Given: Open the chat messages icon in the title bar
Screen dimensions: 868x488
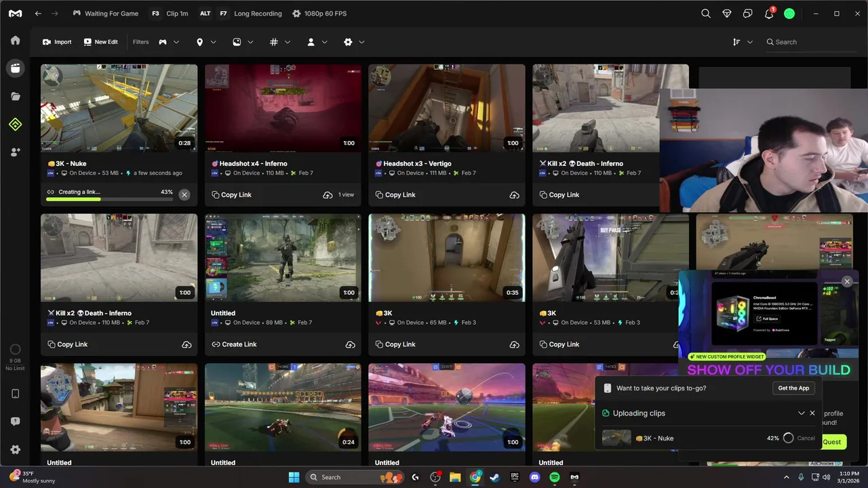Looking at the screenshot, I should click(747, 14).
